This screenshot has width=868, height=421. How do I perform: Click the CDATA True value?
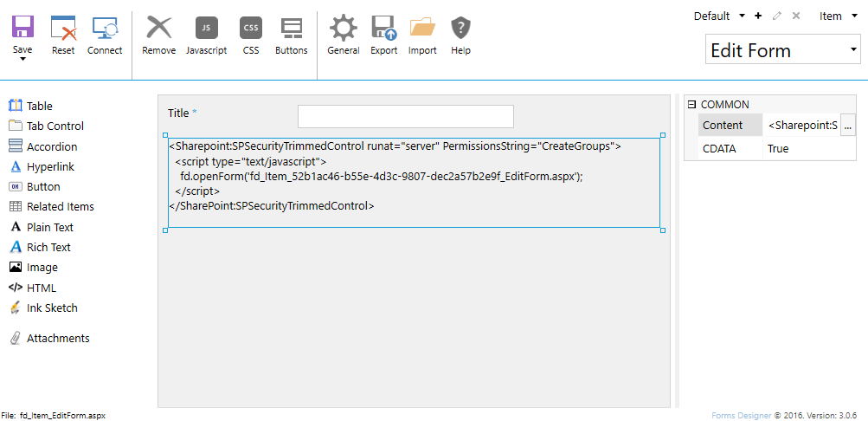[778, 148]
